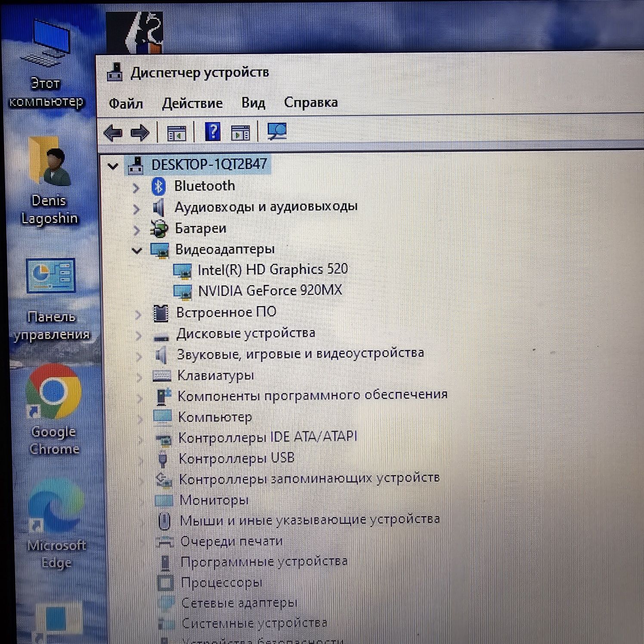Collapse the Видеоадаптеры category chevron
The width and height of the screenshot is (644, 644).
coord(137,250)
